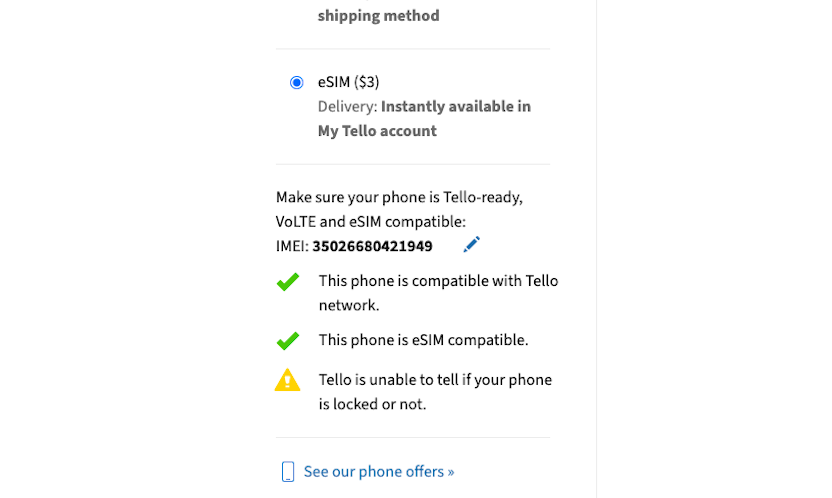The width and height of the screenshot is (832, 498).
Task: Click the yellow warning triangle icon
Action: coord(288,380)
